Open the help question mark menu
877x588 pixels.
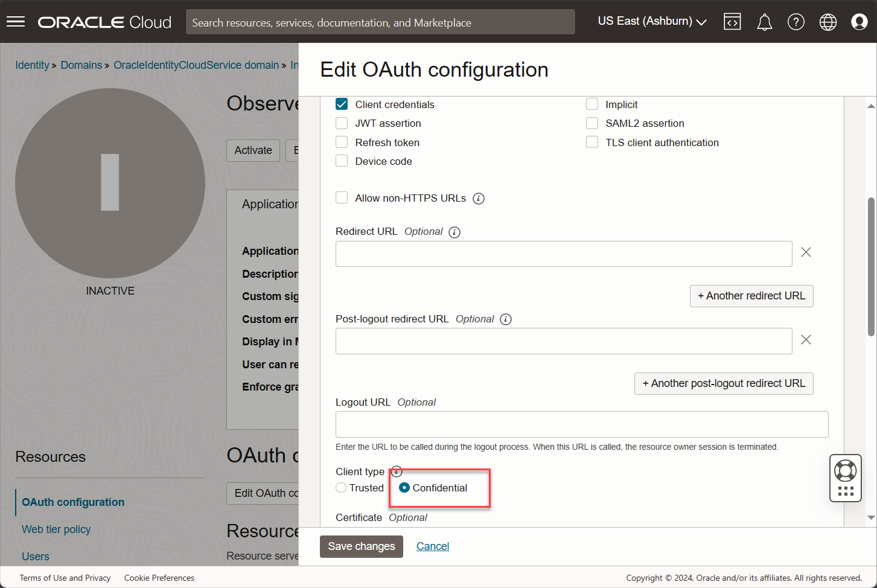(796, 22)
